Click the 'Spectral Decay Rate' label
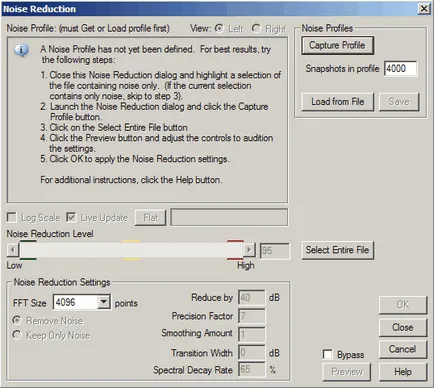 pyautogui.click(x=193, y=370)
